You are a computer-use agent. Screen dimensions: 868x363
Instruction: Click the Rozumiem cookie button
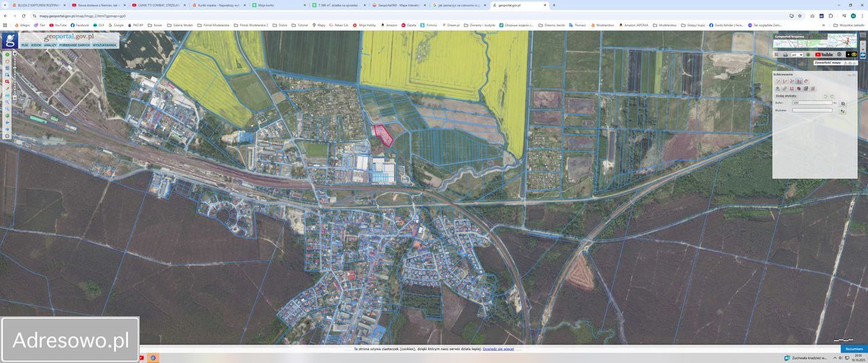click(854, 349)
